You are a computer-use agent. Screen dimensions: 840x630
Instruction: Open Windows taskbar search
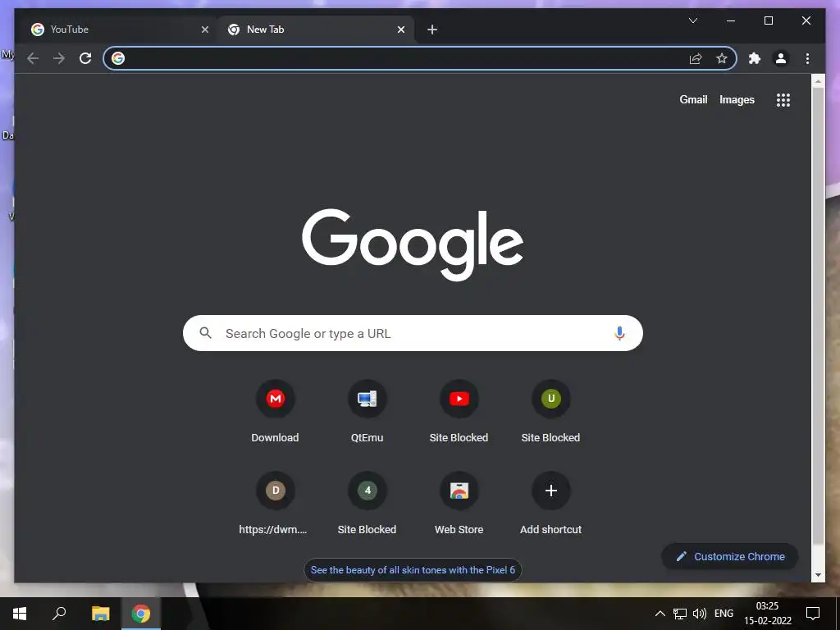pyautogui.click(x=59, y=614)
